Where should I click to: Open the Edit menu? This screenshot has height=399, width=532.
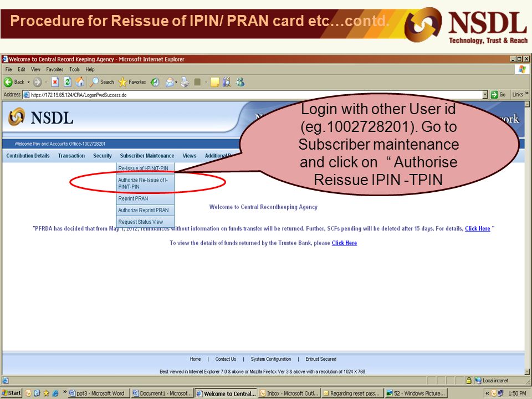coord(22,69)
